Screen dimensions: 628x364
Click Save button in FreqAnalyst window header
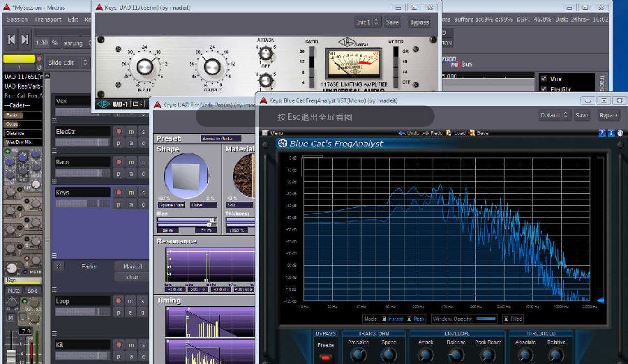tap(582, 115)
